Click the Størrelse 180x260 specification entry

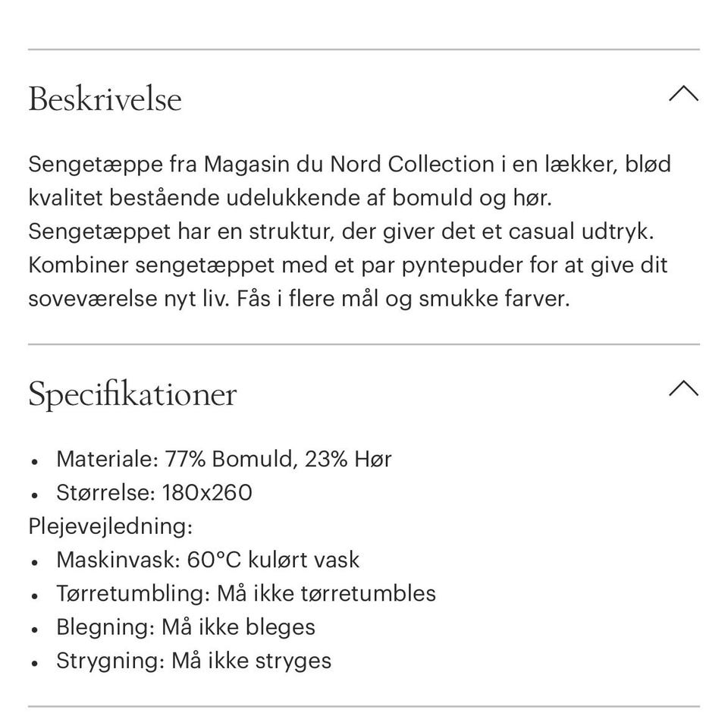(155, 493)
